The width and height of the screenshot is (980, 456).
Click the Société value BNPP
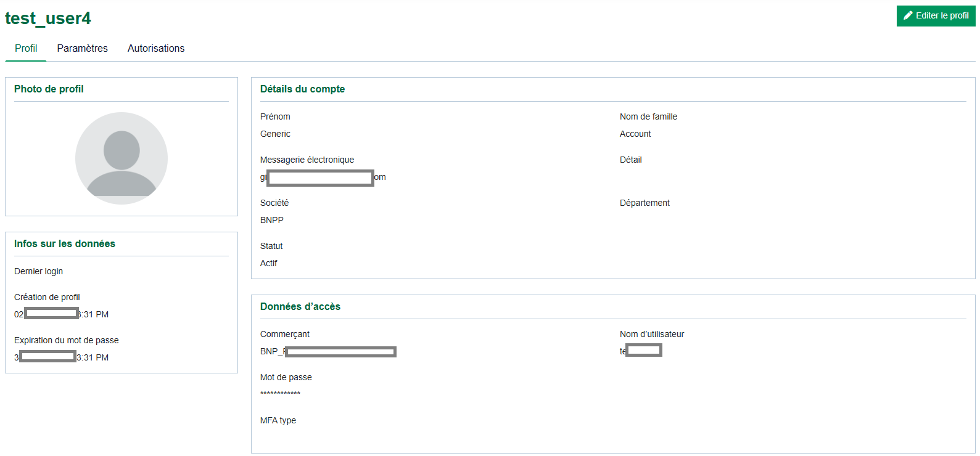tap(272, 220)
